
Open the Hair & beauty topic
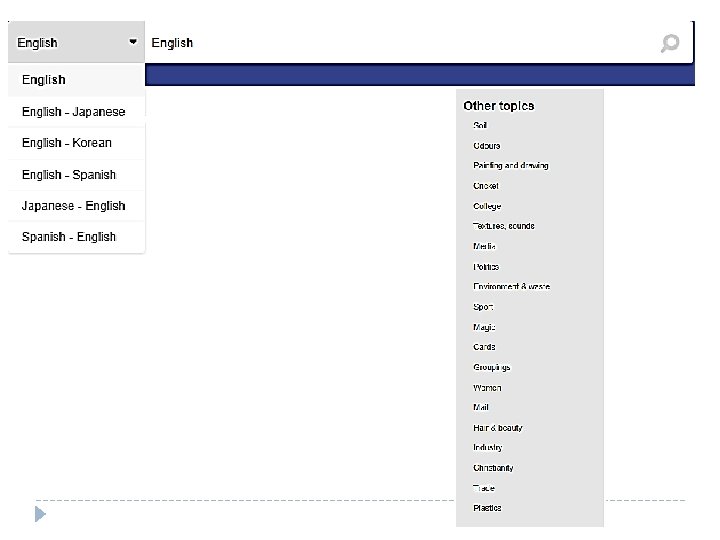pos(498,428)
